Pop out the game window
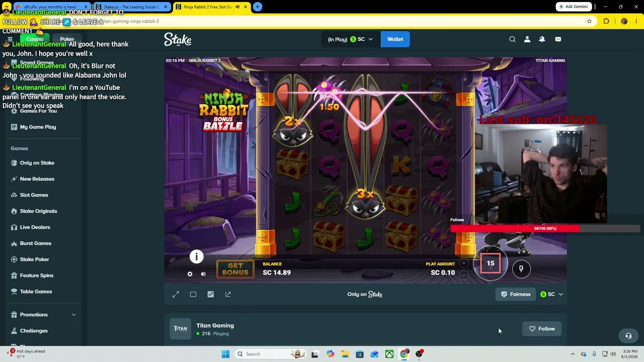The image size is (644, 362). click(228, 294)
